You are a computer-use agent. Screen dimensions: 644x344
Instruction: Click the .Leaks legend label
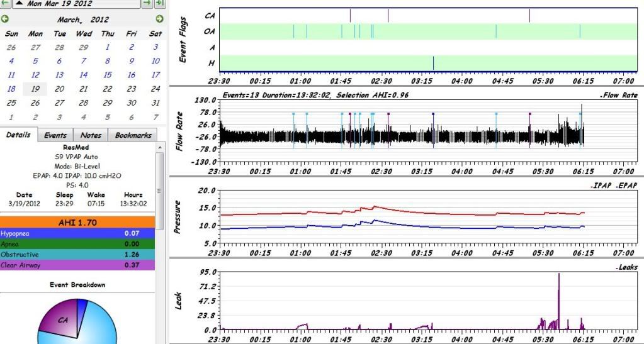[x=627, y=267]
